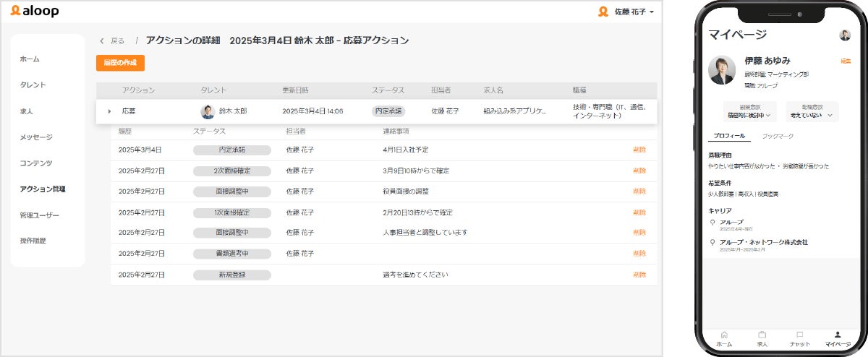Click the 履歴の作成 button
The width and height of the screenshot is (868, 357).
tap(120, 63)
